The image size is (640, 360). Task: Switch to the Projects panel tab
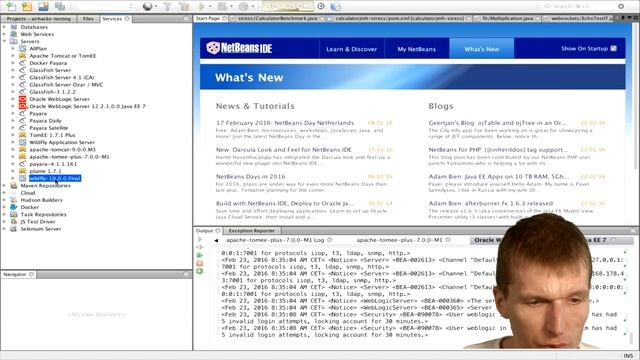[38, 19]
